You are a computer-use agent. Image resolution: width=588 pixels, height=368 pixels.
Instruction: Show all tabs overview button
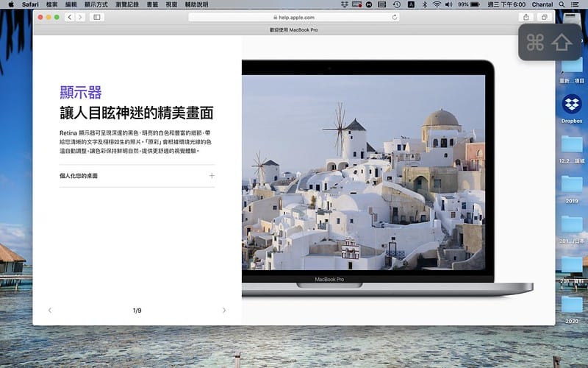[544, 17]
